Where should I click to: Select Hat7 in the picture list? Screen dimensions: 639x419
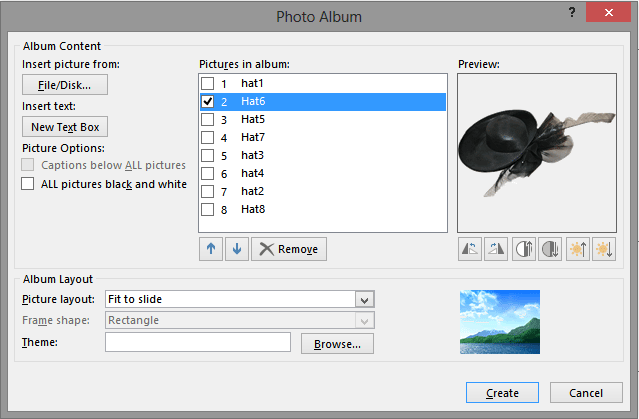point(323,137)
